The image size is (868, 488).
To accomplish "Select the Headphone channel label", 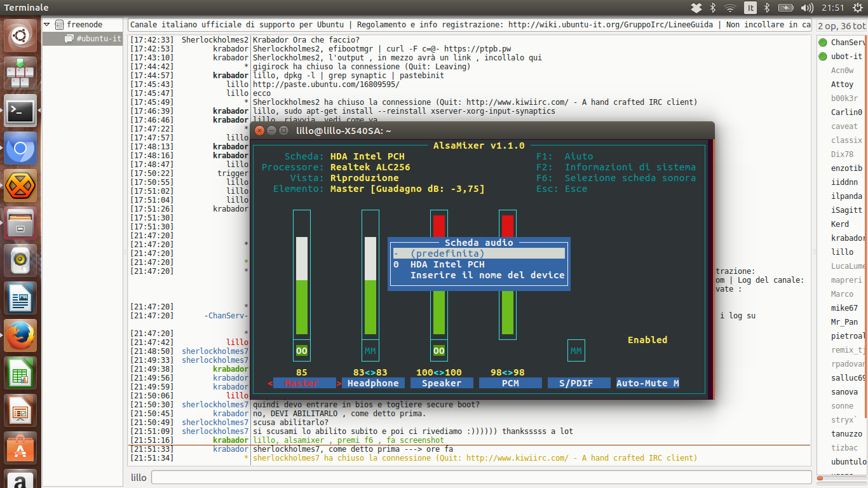I will coord(373,383).
